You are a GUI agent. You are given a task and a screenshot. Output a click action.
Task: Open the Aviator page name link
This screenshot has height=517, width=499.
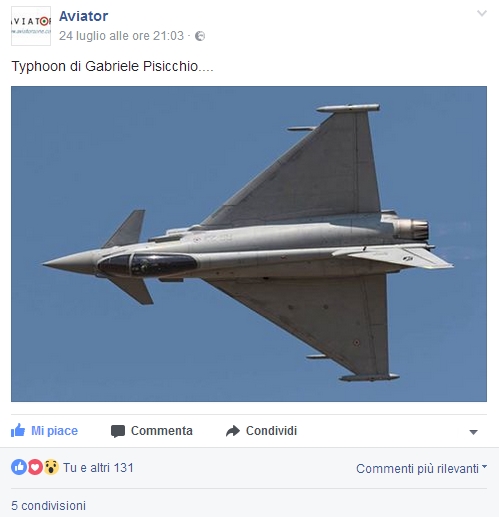coord(83,16)
